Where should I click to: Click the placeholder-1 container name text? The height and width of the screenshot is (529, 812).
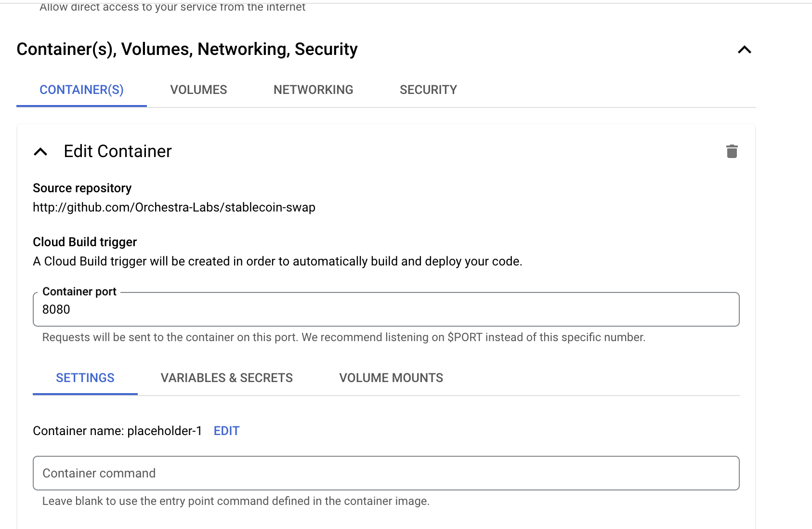click(x=164, y=431)
